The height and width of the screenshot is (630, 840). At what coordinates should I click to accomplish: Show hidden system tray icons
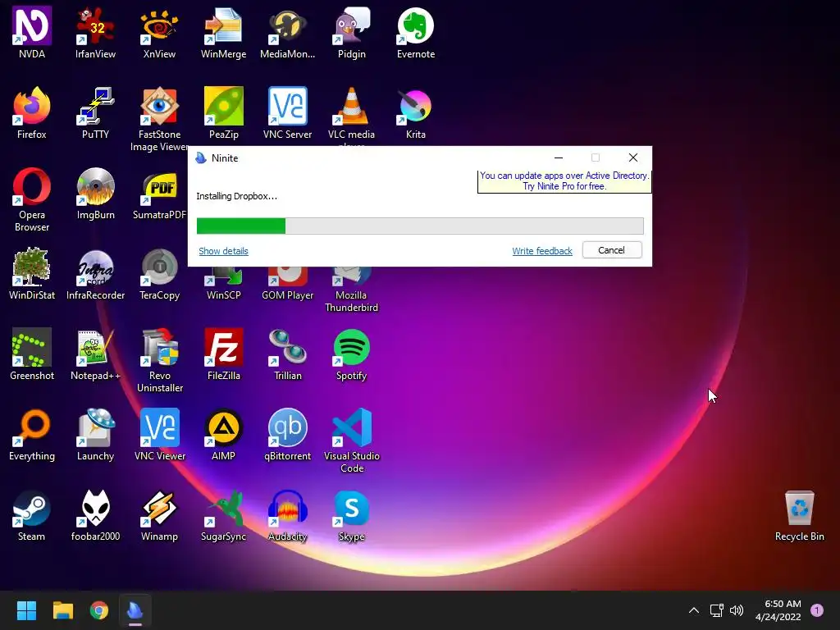coord(694,610)
